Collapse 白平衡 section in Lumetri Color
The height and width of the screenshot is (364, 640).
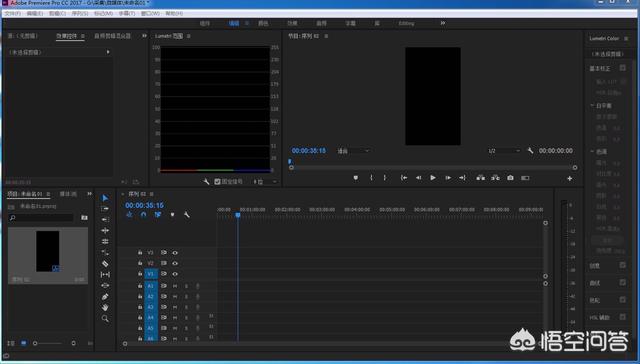coord(592,106)
